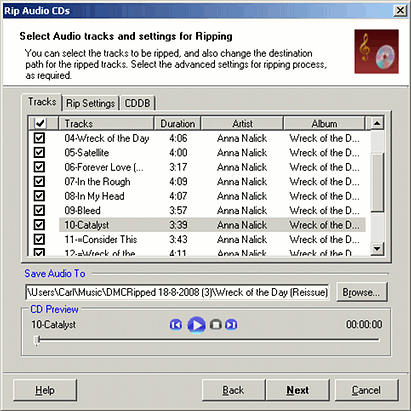Click Anna Nalick artist in 05-Satellite row
The image size is (411, 411).
pyautogui.click(x=242, y=153)
